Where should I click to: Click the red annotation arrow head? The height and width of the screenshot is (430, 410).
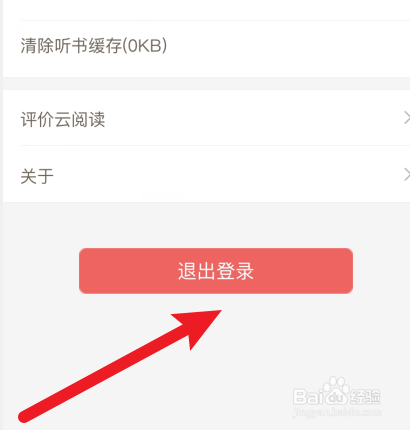(200, 327)
